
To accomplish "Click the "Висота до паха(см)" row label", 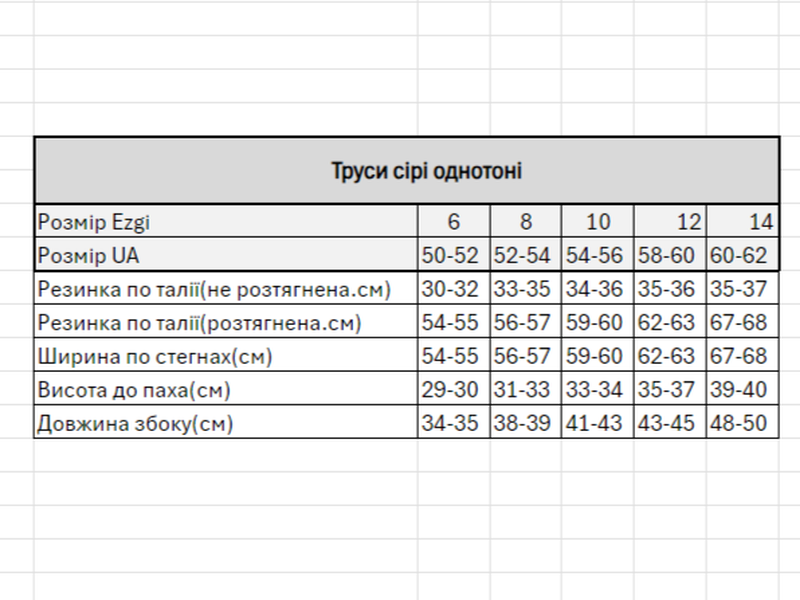I will [x=225, y=389].
